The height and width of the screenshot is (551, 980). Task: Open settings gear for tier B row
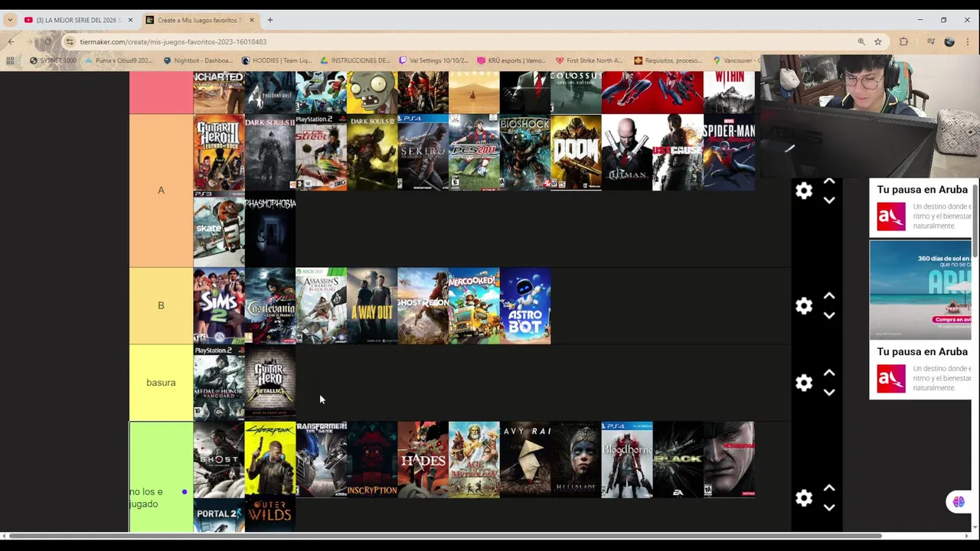click(804, 306)
